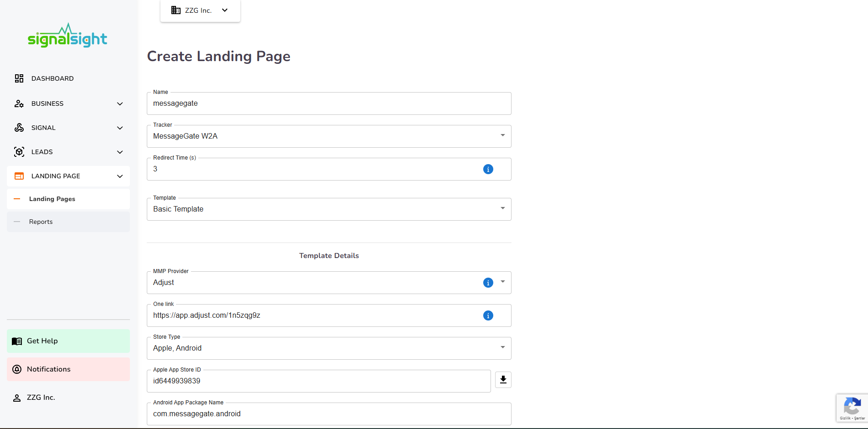Open the Signal menu item

(68, 128)
